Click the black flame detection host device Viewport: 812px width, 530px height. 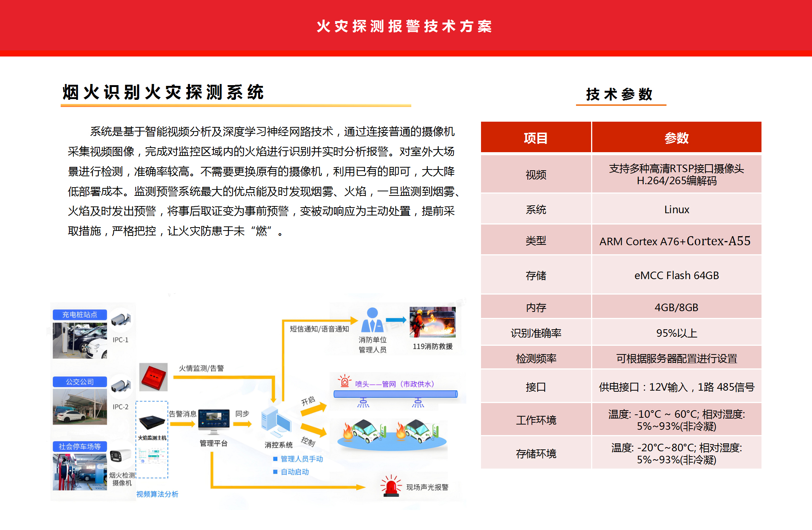152,423
